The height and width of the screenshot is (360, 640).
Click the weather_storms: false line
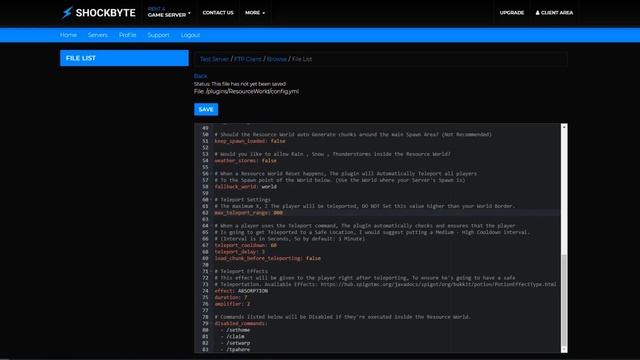(x=245, y=160)
